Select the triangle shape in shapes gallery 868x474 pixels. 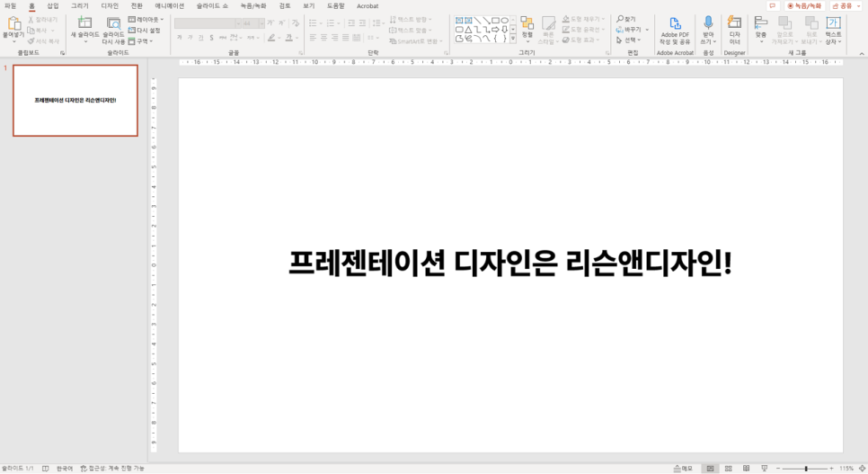click(468, 30)
